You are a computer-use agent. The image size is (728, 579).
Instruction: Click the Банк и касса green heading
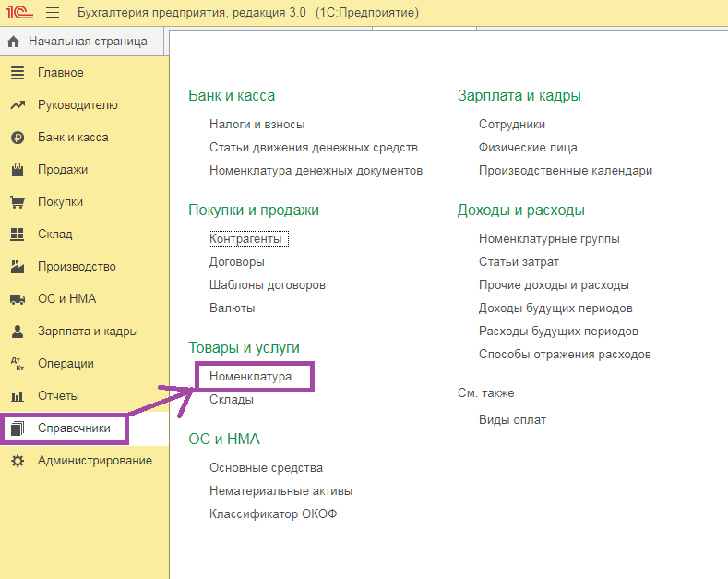(x=232, y=96)
